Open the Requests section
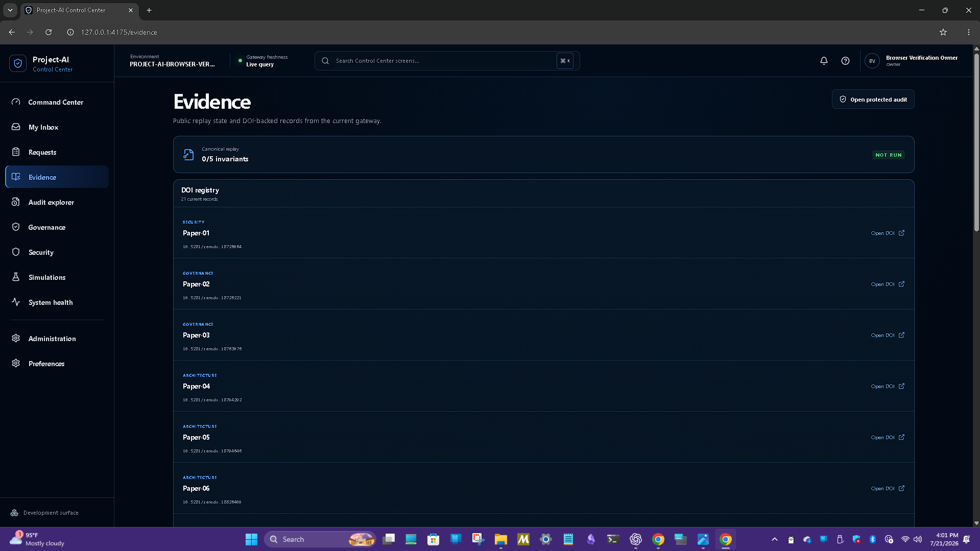 pos(57,152)
